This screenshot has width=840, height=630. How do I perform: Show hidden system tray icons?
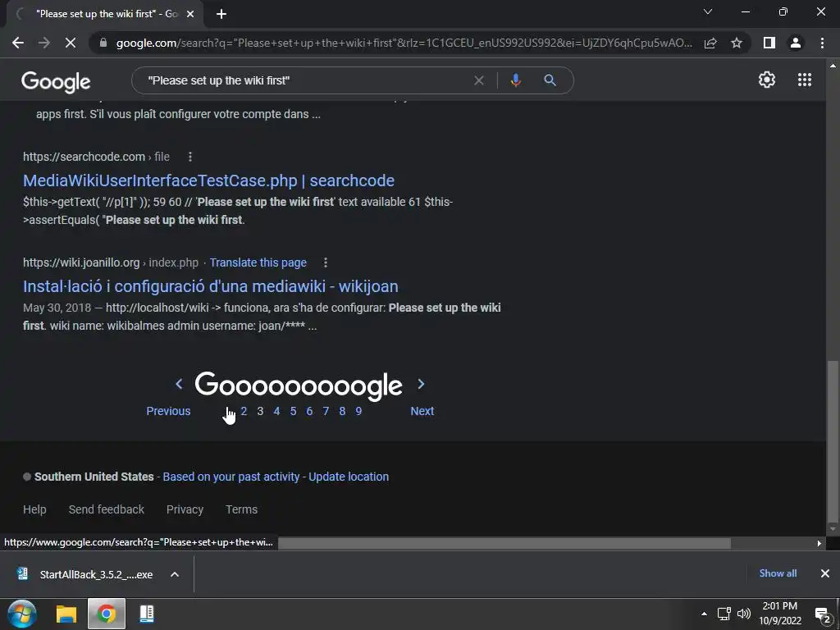pyautogui.click(x=704, y=614)
